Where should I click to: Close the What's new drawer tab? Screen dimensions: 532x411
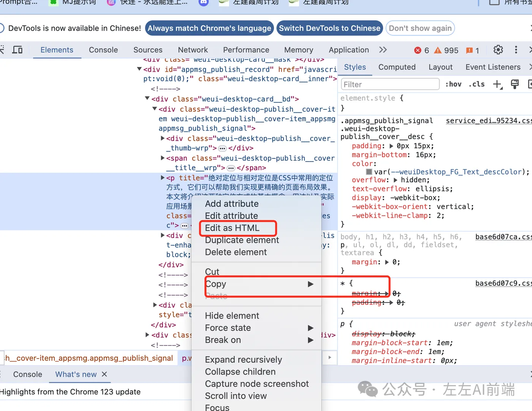click(104, 374)
